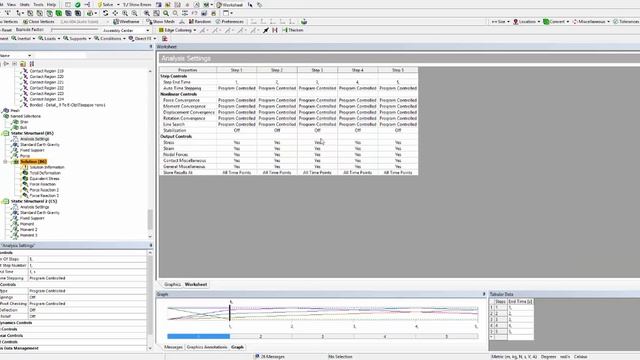This screenshot has height=360, width=640.
Task: Toggle the Worksheet toolbar button
Action: pyautogui.click(x=229, y=4)
